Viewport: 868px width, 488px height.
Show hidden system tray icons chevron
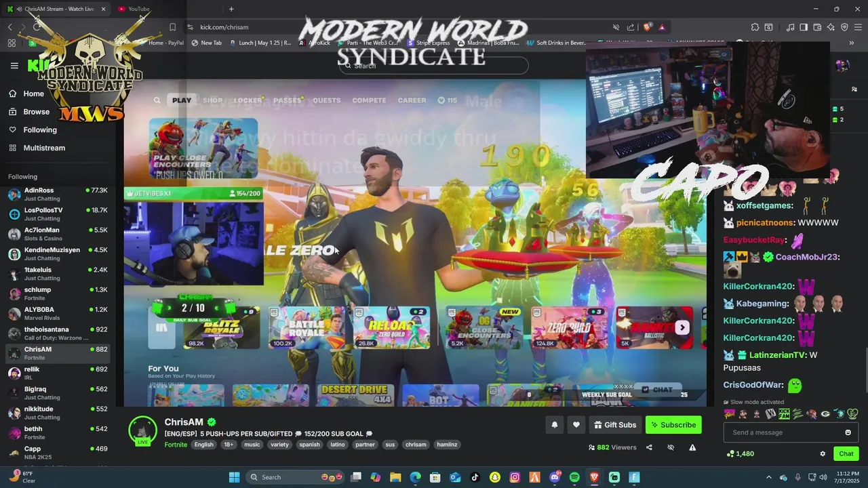(768, 477)
